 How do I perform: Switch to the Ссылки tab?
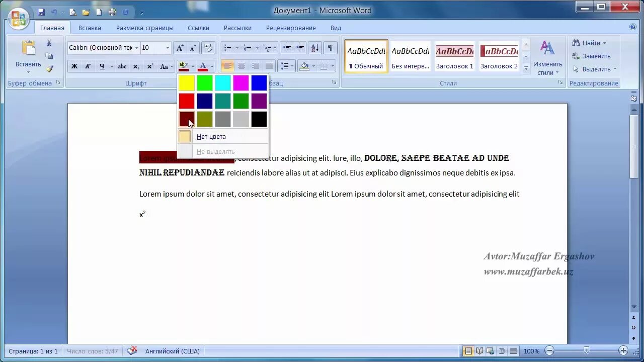[x=199, y=28]
